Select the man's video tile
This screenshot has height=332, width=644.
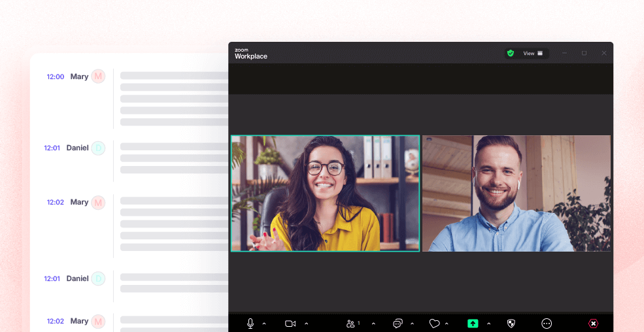click(x=517, y=193)
